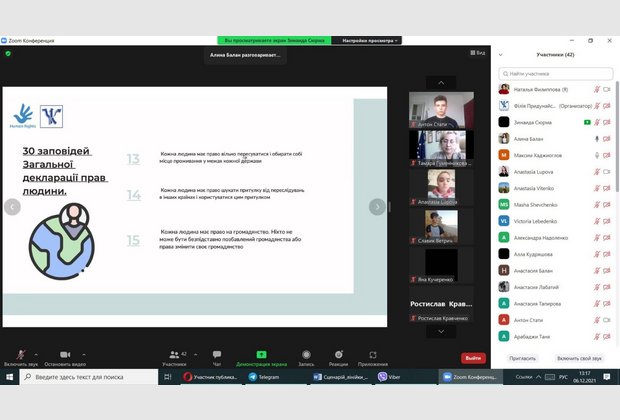The height and width of the screenshot is (420, 620).
Task: Stop video using Остановить видео
Action: (x=65, y=356)
